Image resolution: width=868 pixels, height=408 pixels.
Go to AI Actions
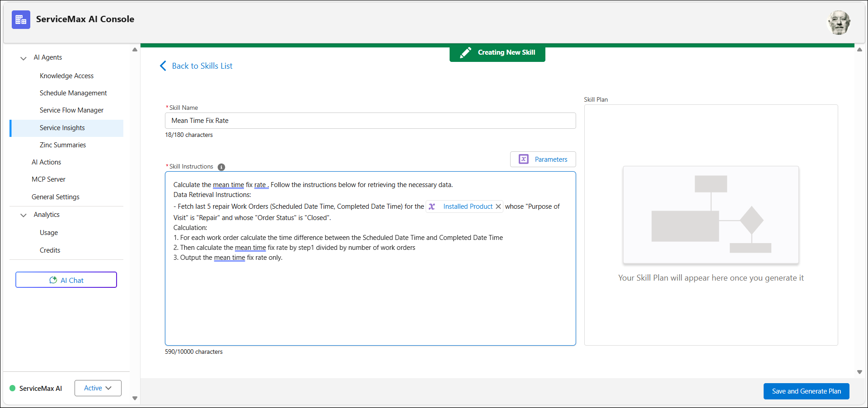point(46,162)
